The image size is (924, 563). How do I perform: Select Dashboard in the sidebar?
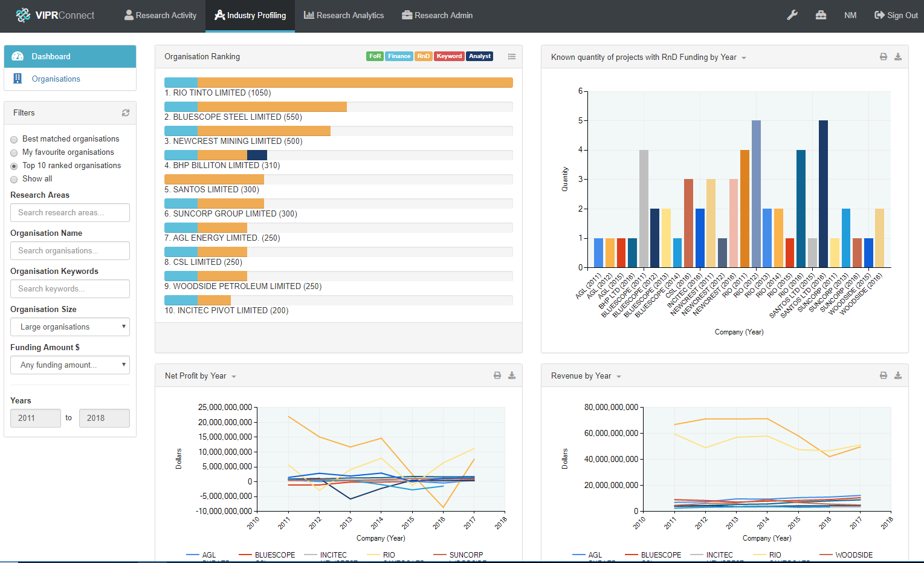pyautogui.click(x=70, y=56)
